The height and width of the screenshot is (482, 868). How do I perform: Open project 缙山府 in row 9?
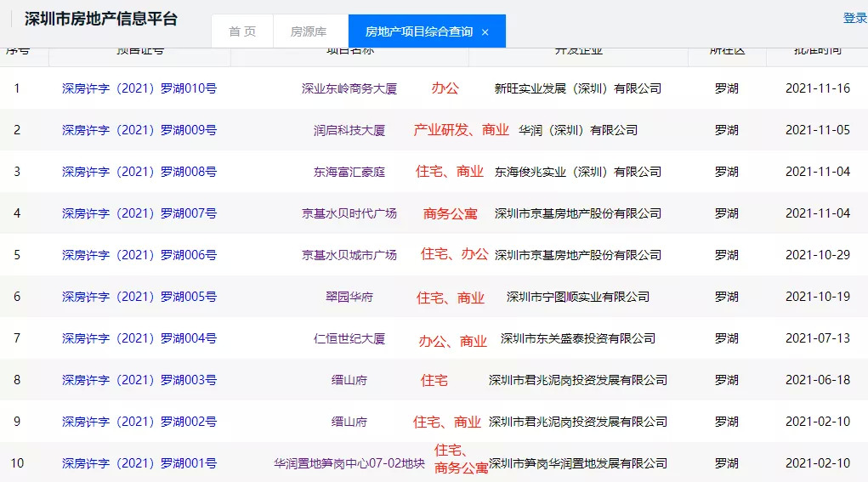pyautogui.click(x=349, y=422)
